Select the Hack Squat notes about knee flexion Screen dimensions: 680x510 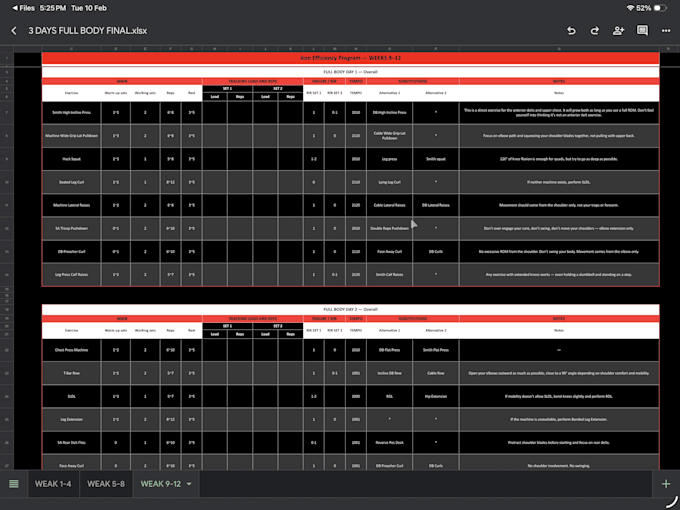559,159
